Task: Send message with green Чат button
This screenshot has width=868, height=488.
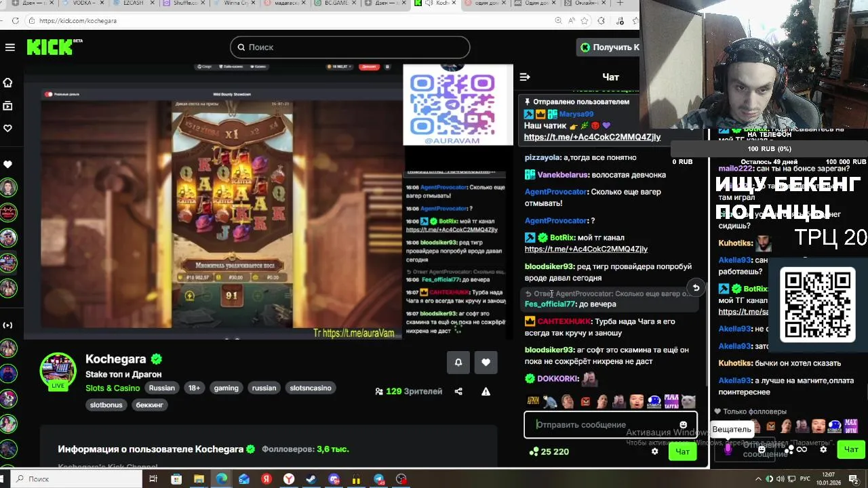Action: coord(682,451)
